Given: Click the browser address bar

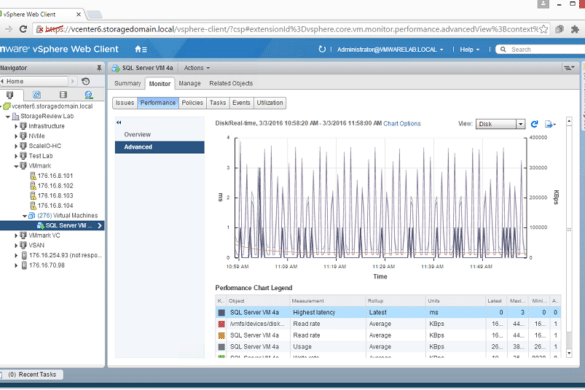Looking at the screenshot, I should [x=291, y=29].
